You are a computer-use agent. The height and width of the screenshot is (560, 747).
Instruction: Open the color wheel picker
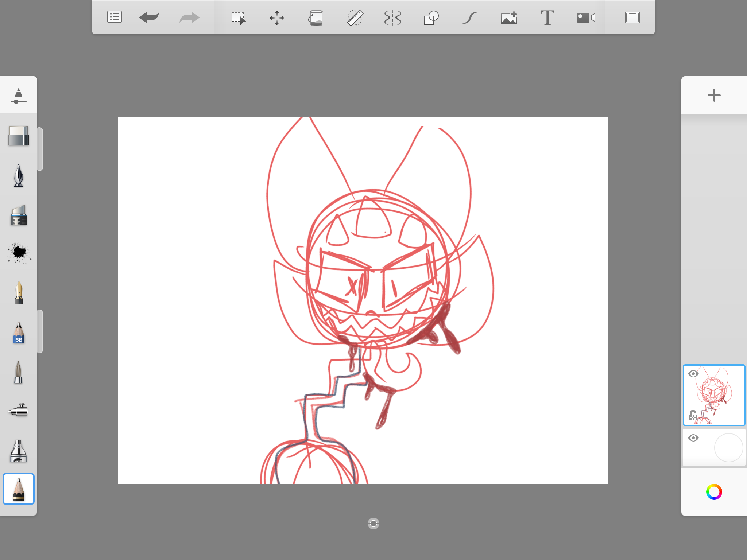point(714,492)
